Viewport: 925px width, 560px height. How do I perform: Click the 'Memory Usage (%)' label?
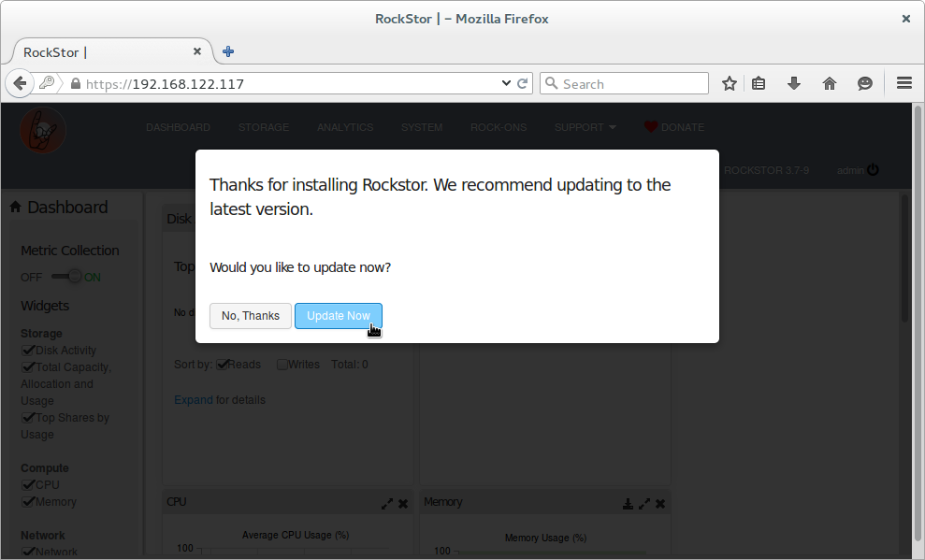tap(545, 538)
